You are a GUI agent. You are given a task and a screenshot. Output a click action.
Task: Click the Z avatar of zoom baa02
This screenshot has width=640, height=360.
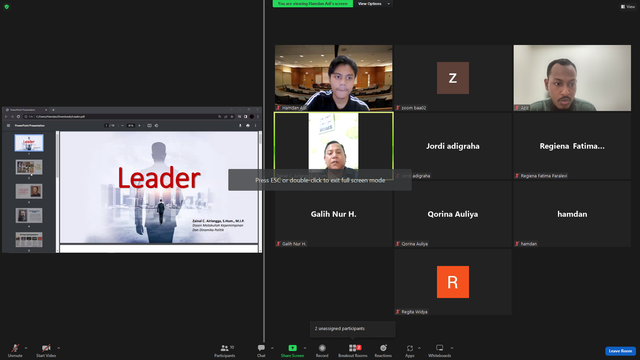tap(453, 78)
